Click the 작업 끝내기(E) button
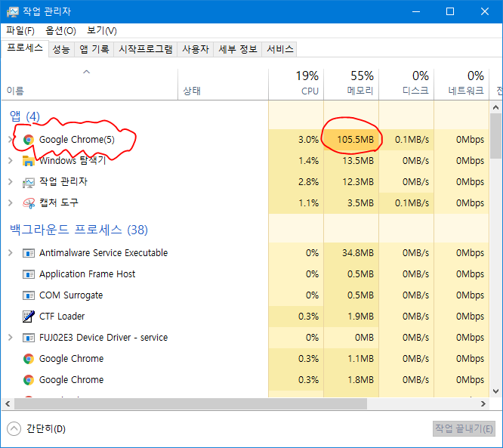The width and height of the screenshot is (503, 448). pyautogui.click(x=464, y=429)
